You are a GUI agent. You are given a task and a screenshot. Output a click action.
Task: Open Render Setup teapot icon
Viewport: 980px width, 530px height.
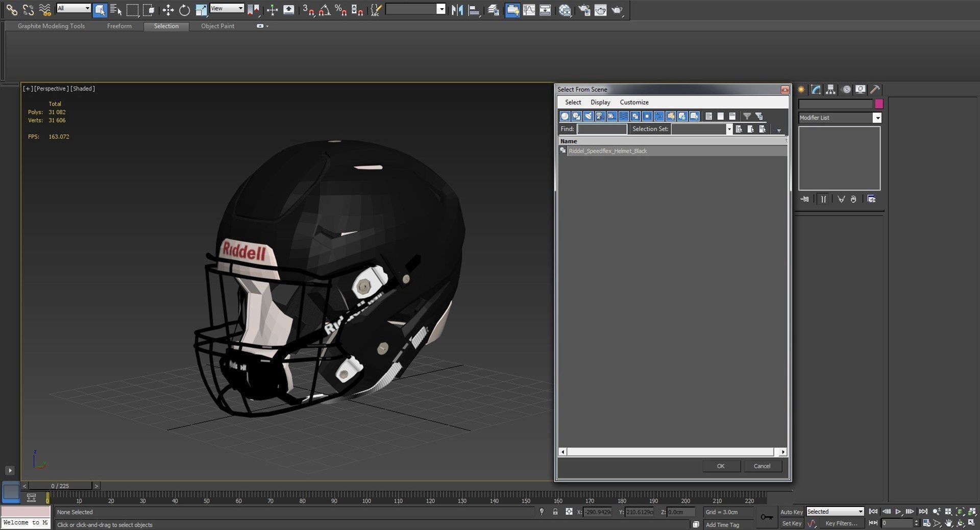coord(584,9)
